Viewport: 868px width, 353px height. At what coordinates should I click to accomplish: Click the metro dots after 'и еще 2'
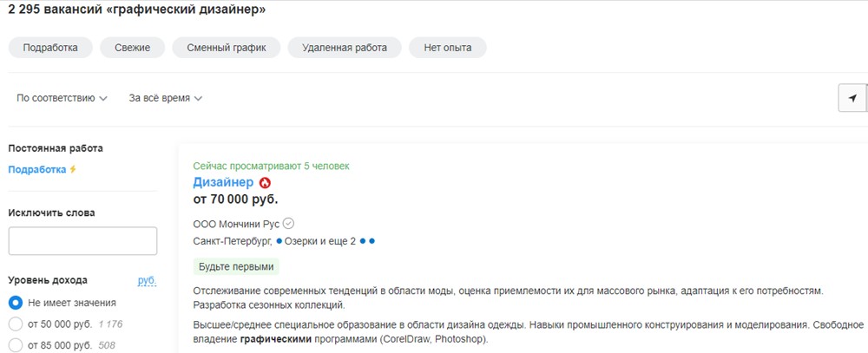click(367, 241)
